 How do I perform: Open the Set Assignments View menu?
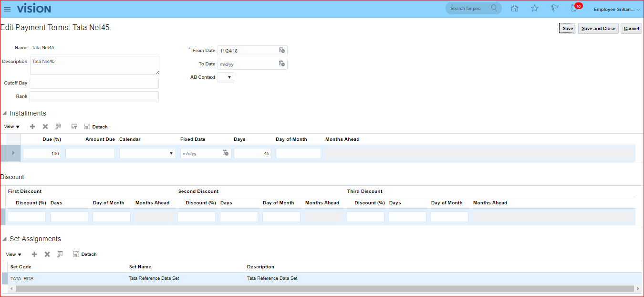click(14, 255)
